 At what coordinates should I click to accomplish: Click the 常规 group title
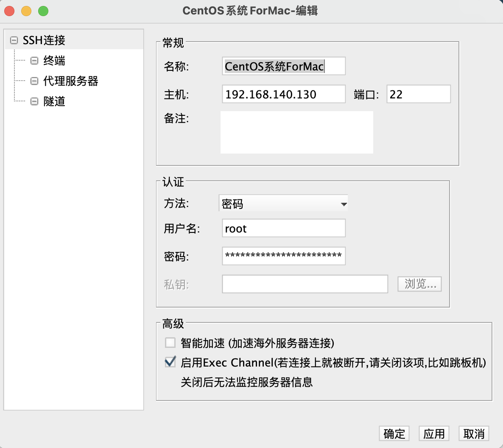coord(173,42)
